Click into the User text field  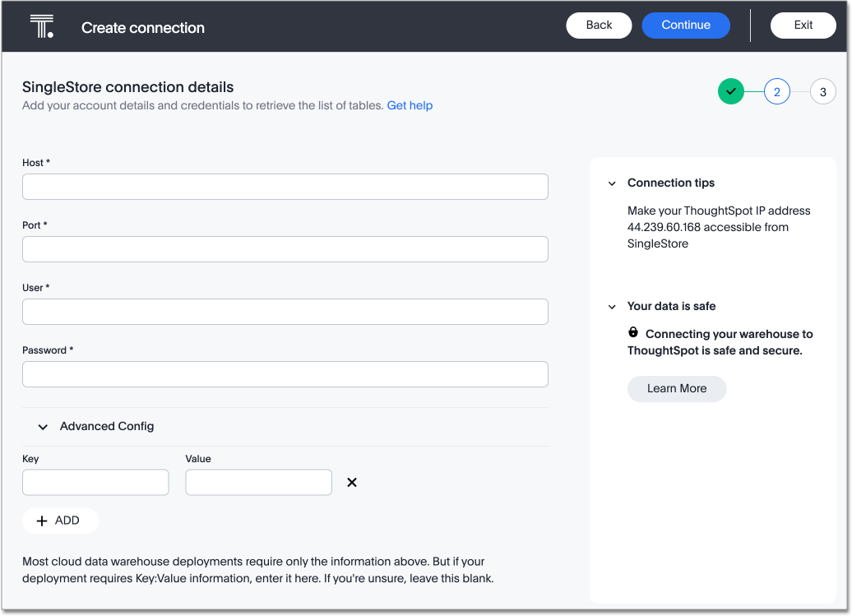[x=285, y=312]
